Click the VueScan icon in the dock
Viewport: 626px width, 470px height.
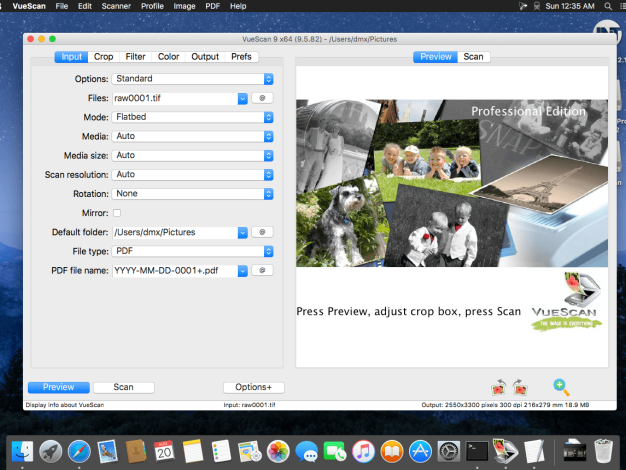click(x=505, y=452)
